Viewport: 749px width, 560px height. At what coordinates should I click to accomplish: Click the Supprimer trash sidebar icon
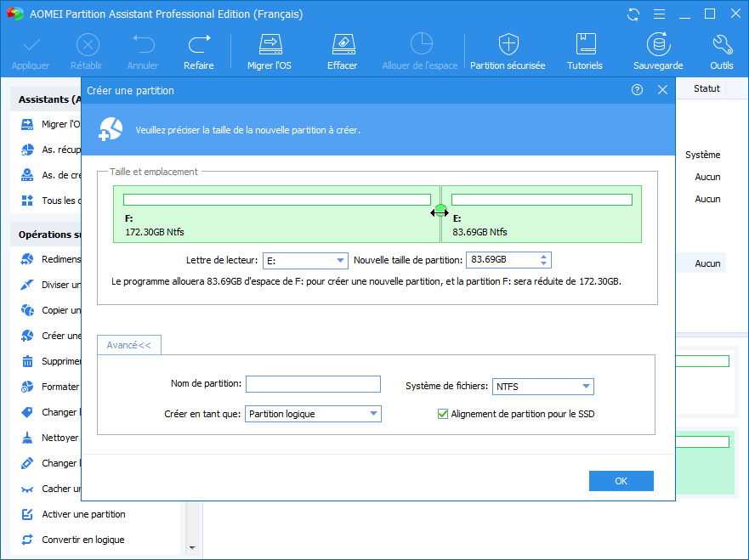[x=27, y=361]
